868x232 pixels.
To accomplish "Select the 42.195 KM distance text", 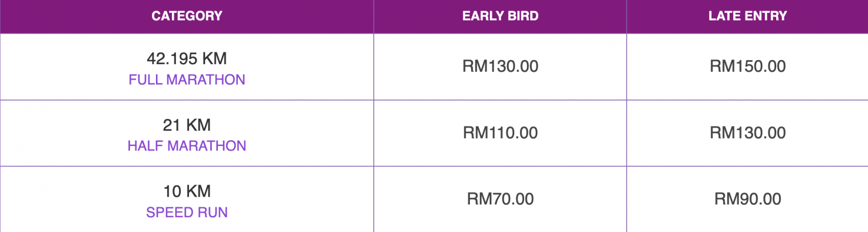I will click(187, 59).
